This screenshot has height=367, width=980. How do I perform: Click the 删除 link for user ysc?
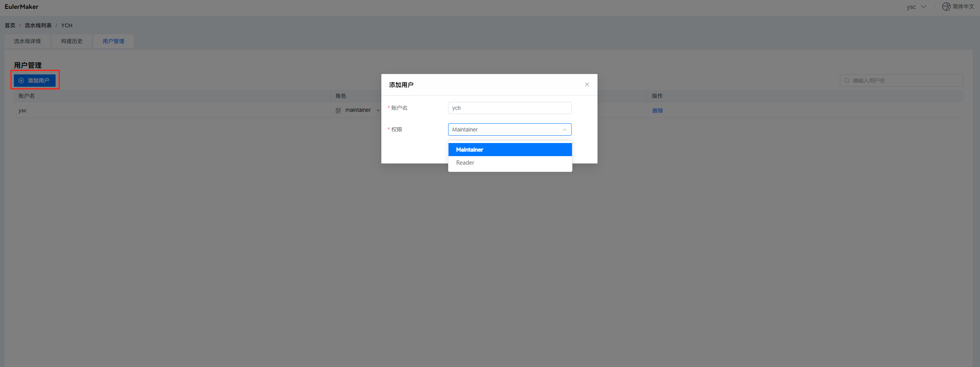click(657, 111)
